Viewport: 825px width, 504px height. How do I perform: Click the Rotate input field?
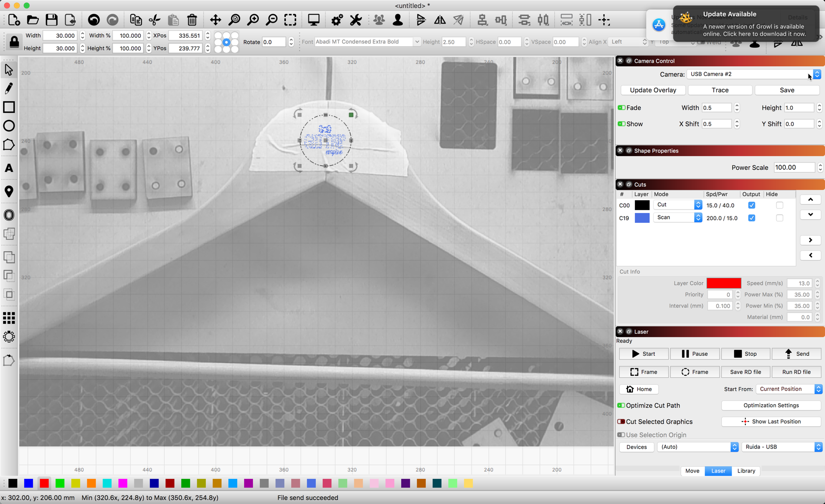pos(274,42)
